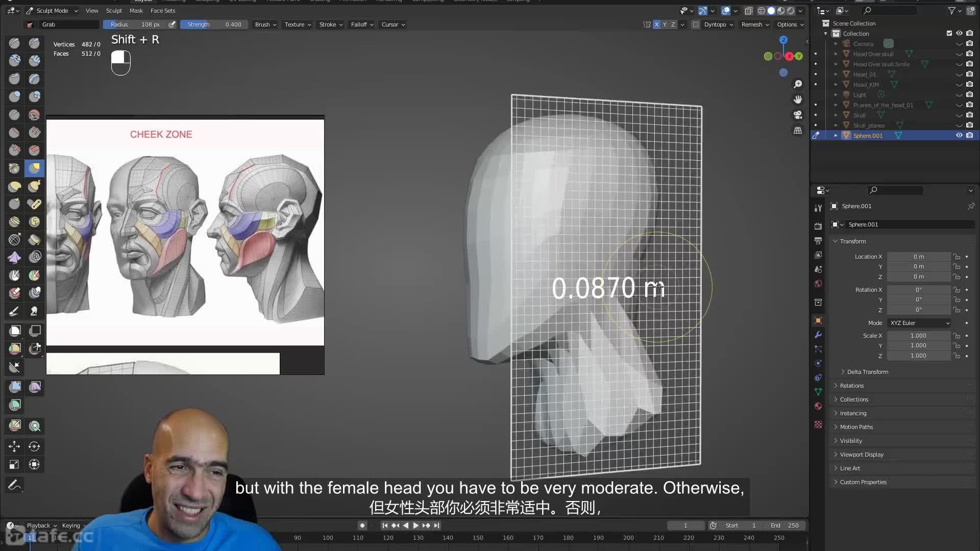Select the Annotate pencil tool
The height and width of the screenshot is (551, 980).
(14, 485)
